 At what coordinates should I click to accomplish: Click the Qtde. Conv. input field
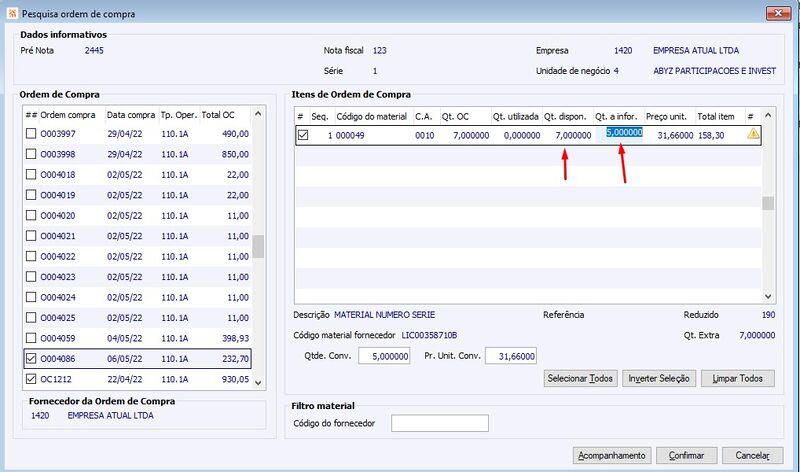click(x=384, y=356)
